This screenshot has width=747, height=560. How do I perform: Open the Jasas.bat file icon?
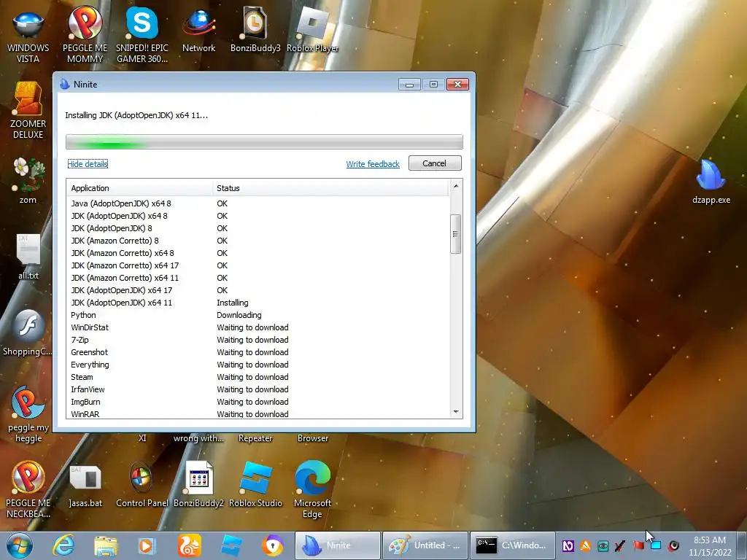pos(85,485)
